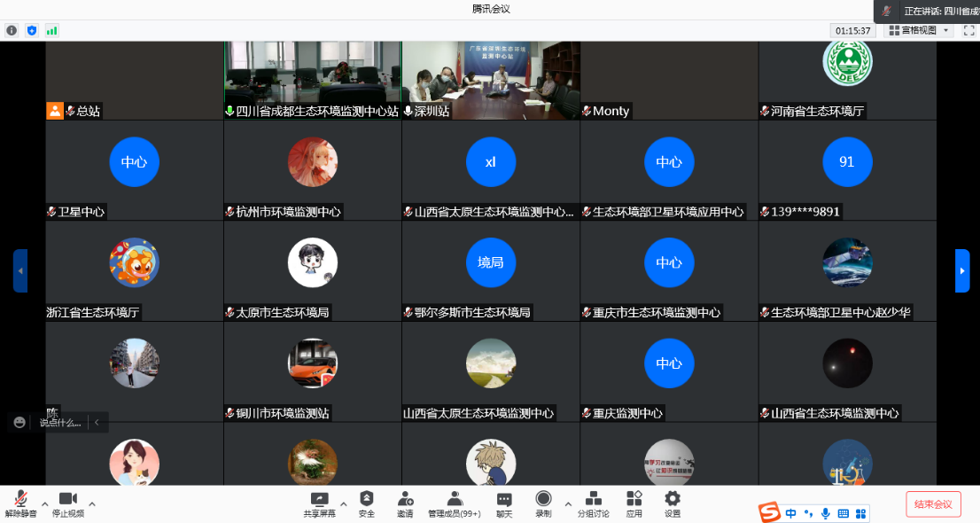The height and width of the screenshot is (523, 980).
Task: Expand audio options arrow next to 解除静音
Action: 44,503
